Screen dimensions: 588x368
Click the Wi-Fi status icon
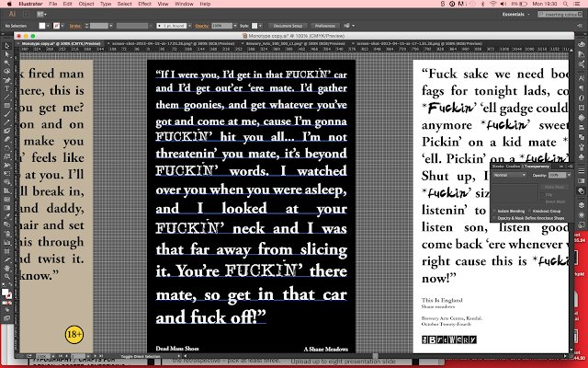pos(493,4)
